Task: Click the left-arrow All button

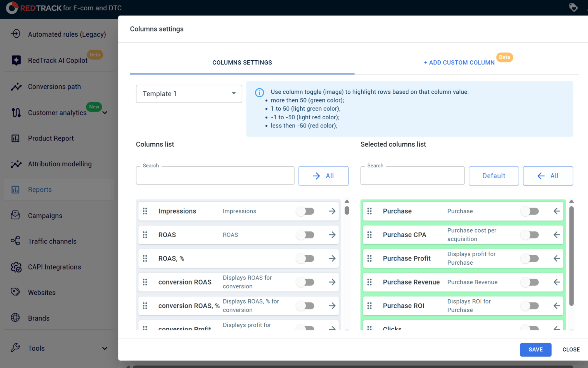Action: (x=548, y=176)
